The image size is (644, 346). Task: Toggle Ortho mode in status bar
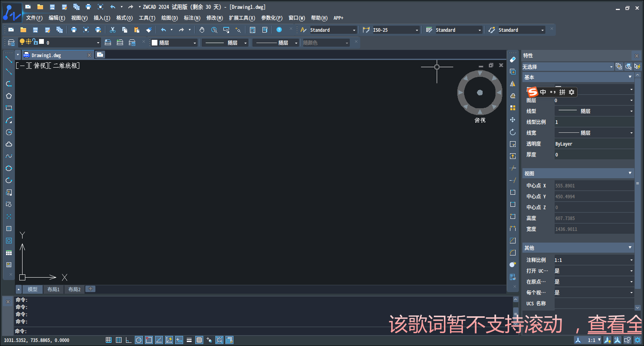click(128, 340)
